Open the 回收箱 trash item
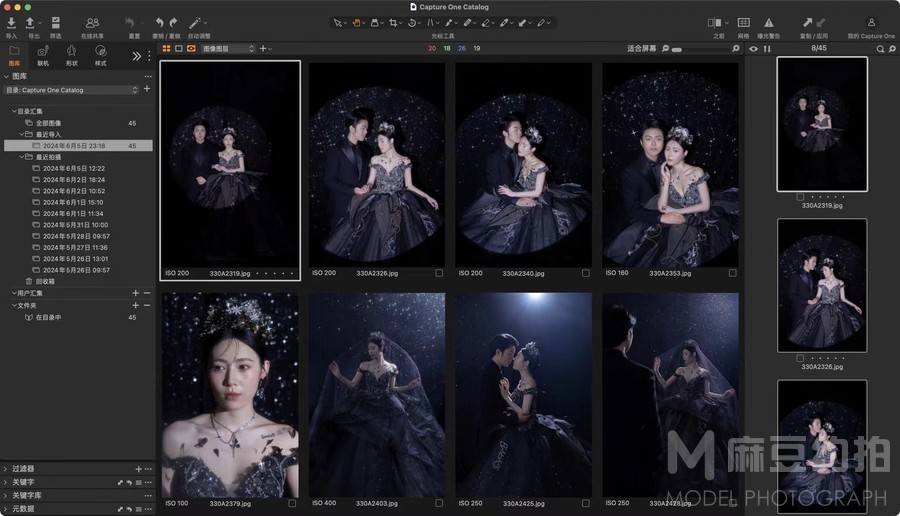 point(45,281)
